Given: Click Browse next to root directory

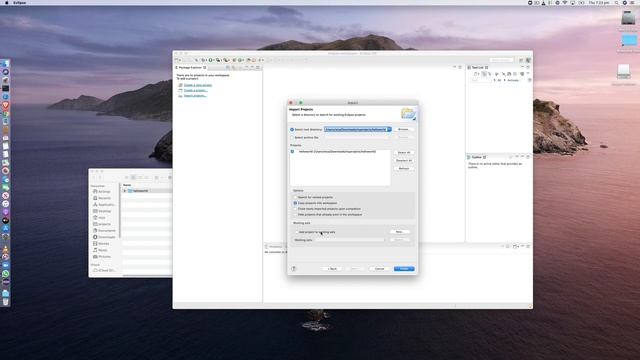Looking at the screenshot, I should pos(404,129).
